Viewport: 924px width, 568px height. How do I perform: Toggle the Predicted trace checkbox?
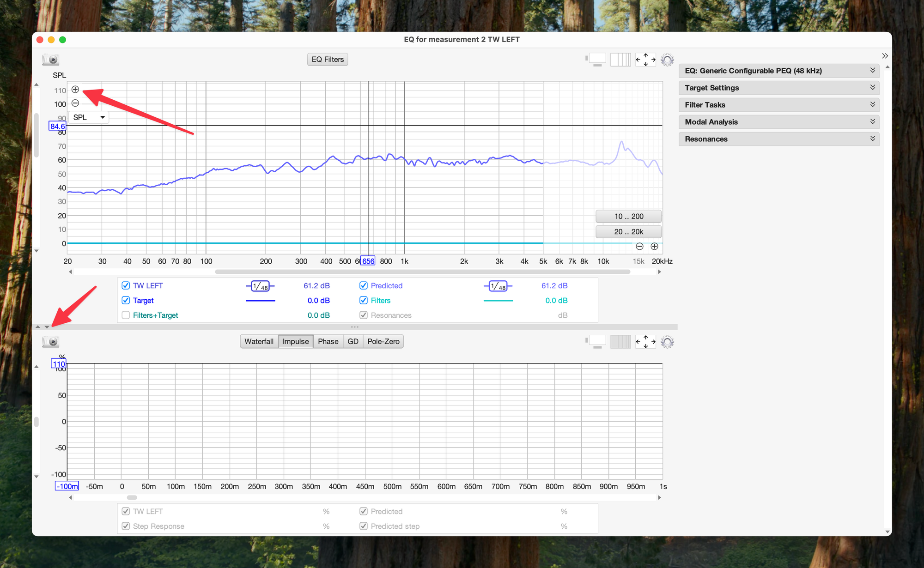tap(364, 285)
